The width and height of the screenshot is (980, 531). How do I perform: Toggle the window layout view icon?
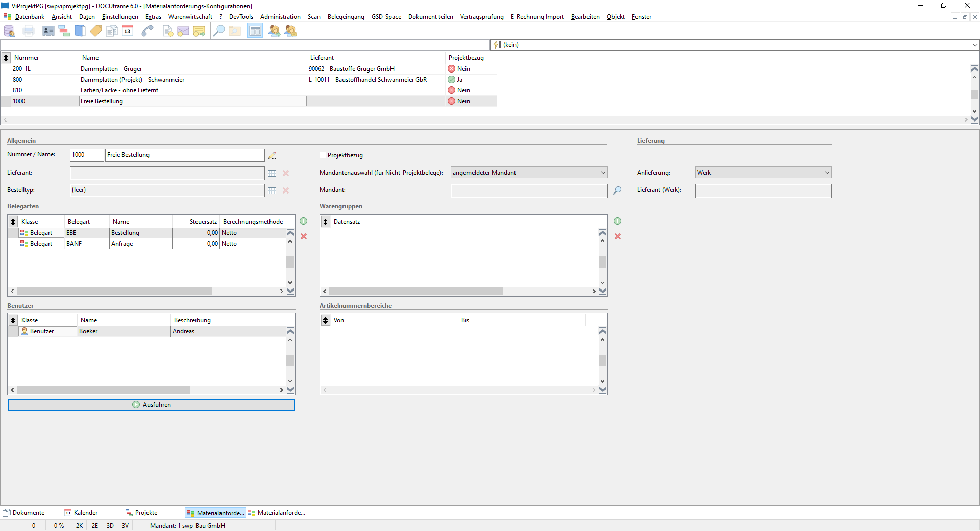(x=255, y=31)
